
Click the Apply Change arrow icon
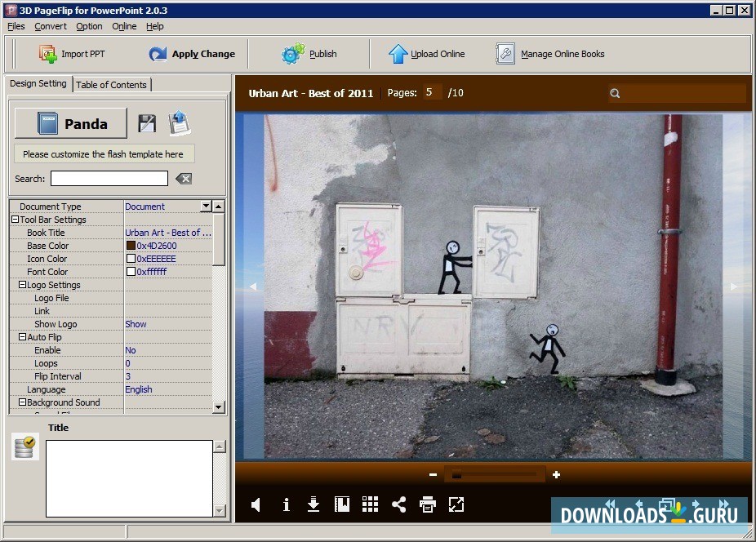coord(158,54)
